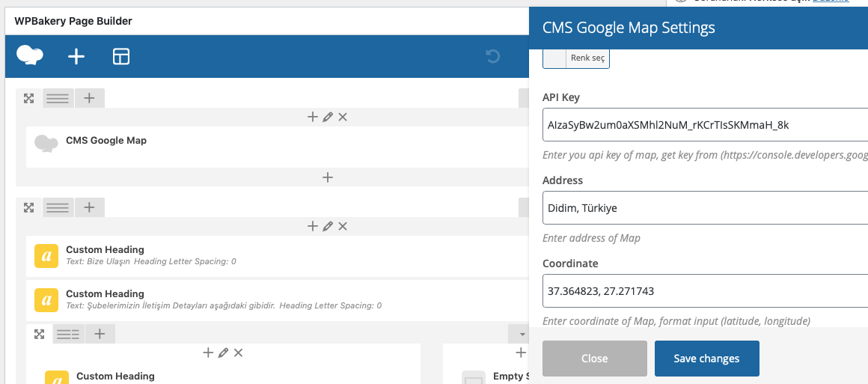Open row layout icon for CMS Google Map row
The height and width of the screenshot is (384, 868).
[58, 99]
